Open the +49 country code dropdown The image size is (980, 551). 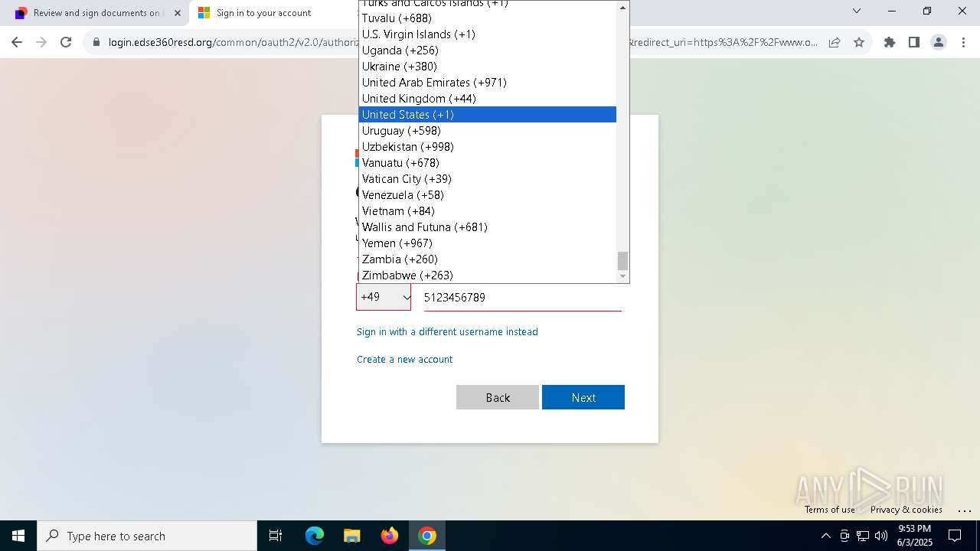(x=384, y=297)
